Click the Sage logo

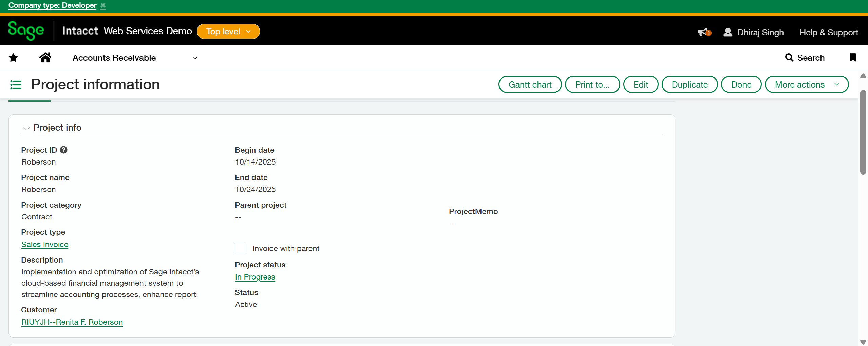coord(26,31)
